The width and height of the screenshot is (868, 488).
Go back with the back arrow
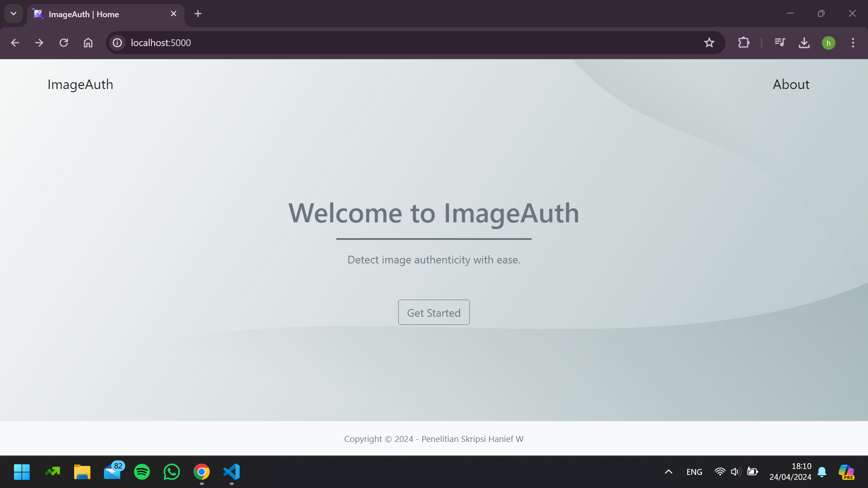(15, 42)
